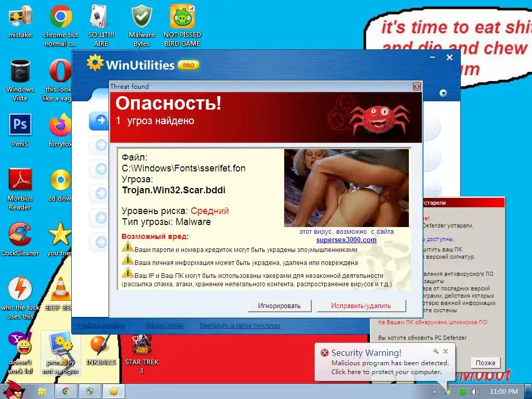Click the Angry Bird start button
The height and width of the screenshot is (399, 532).
[x=14, y=390]
